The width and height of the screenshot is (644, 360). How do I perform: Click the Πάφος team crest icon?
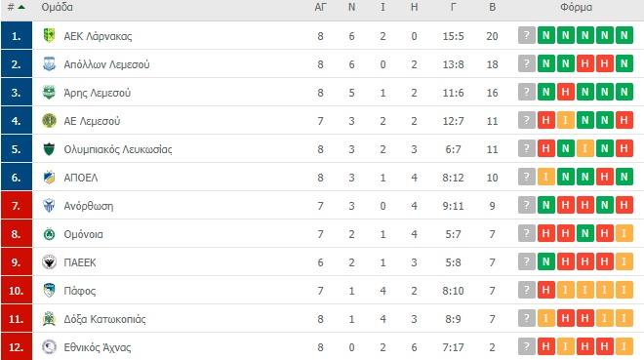(x=50, y=291)
